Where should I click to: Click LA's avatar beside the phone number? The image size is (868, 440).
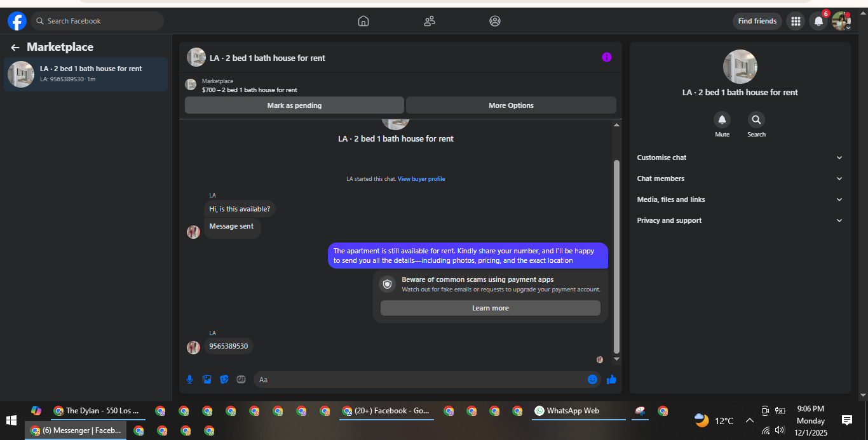[193, 347]
